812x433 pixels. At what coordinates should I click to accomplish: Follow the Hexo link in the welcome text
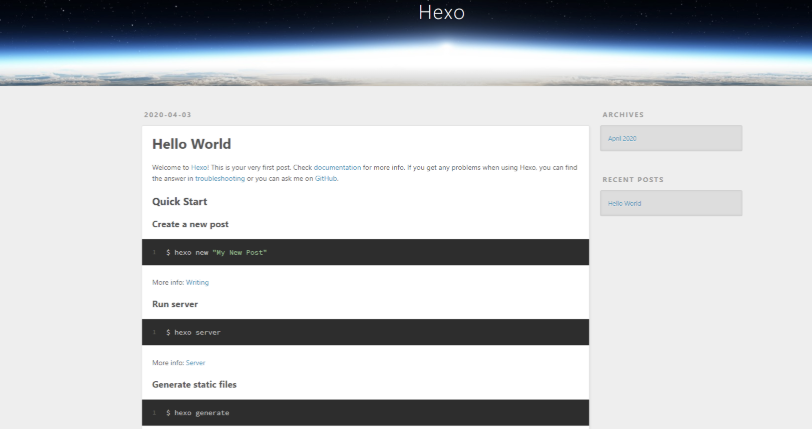tap(199, 167)
